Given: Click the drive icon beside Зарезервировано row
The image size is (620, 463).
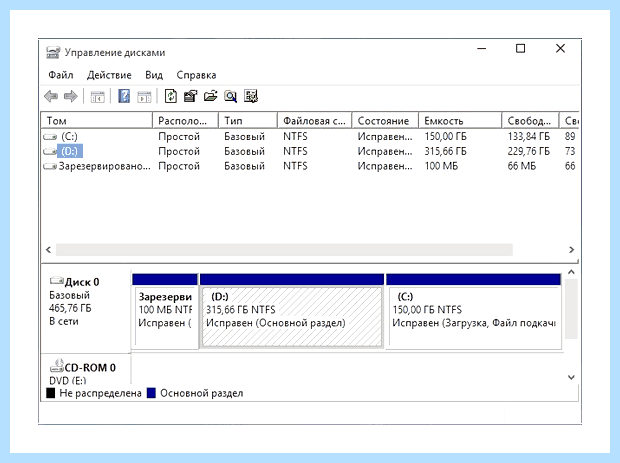Looking at the screenshot, I should point(50,166).
